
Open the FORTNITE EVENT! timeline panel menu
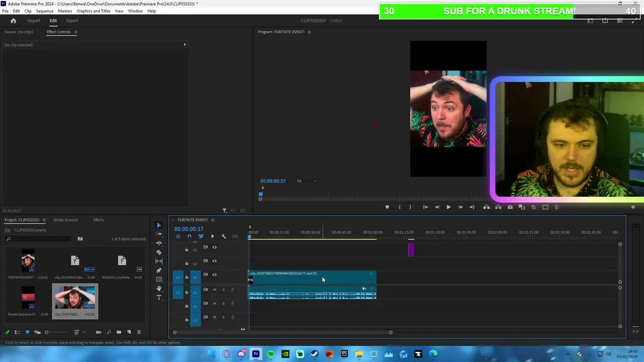pos(212,220)
